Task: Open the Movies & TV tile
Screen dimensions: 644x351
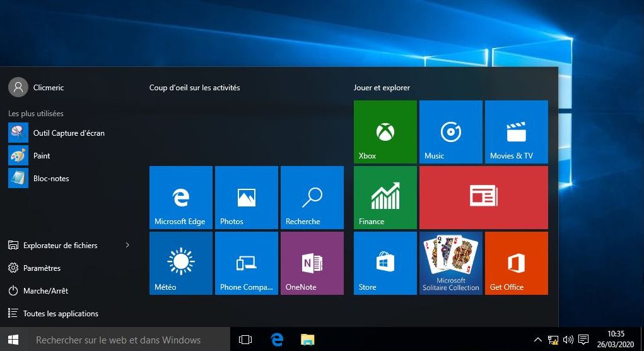Action: pyautogui.click(x=516, y=132)
